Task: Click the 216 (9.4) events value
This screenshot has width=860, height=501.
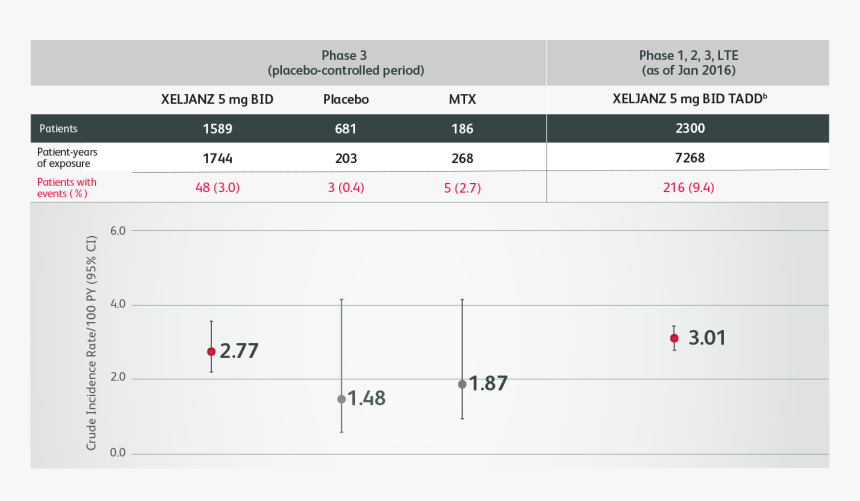Action: point(688,188)
